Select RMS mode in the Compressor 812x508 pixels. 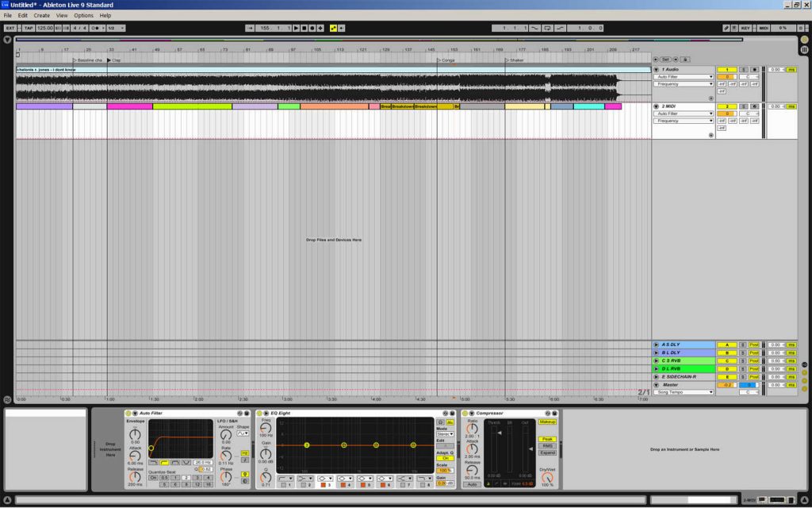click(547, 445)
